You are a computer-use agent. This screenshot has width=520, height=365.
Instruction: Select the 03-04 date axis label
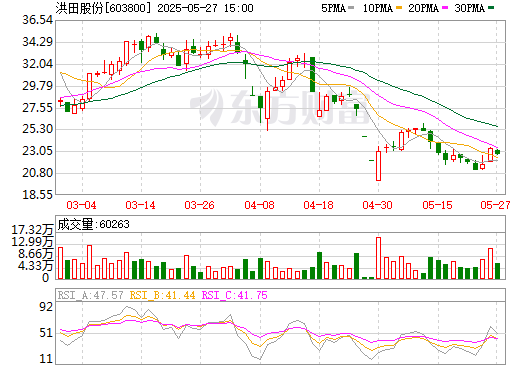click(81, 205)
